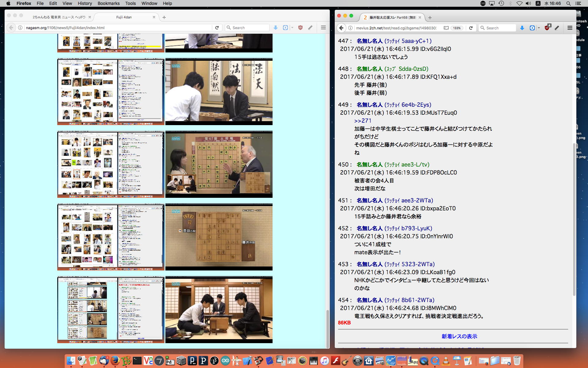Reload the 2ch thread page

pos(471,28)
